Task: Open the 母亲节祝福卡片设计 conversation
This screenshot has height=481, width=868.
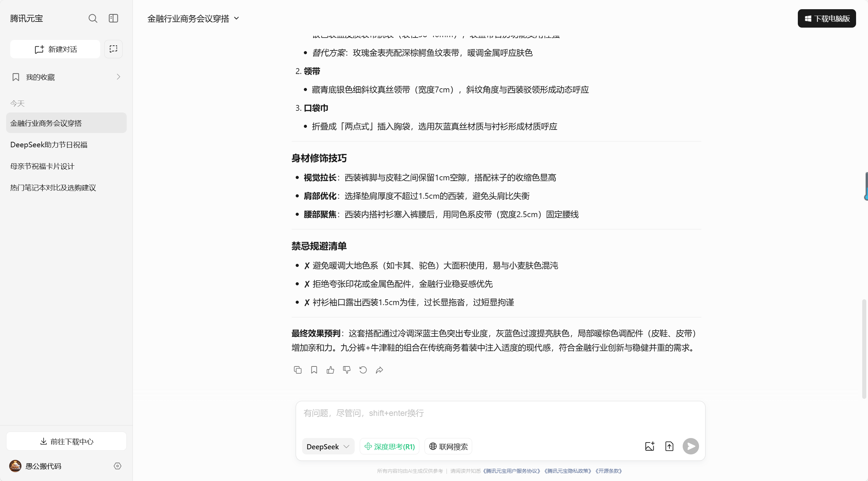Action: tap(42, 166)
